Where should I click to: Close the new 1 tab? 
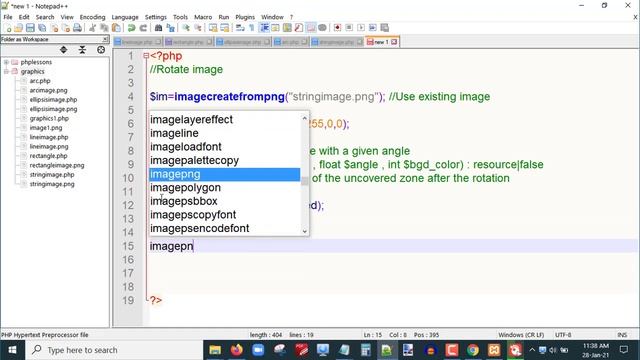(x=394, y=42)
